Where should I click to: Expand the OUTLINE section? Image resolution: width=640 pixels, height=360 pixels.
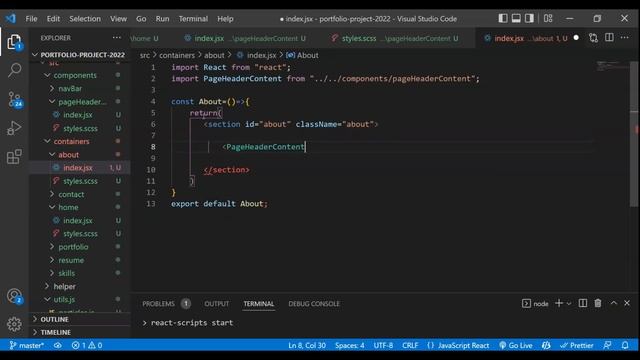(x=54, y=319)
